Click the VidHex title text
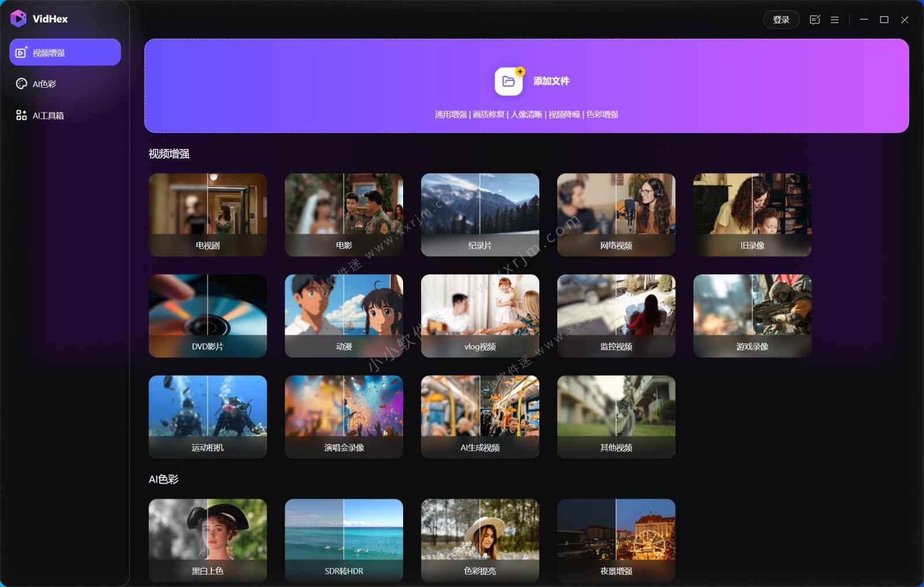Screen dimensions: 924x587 (50, 19)
